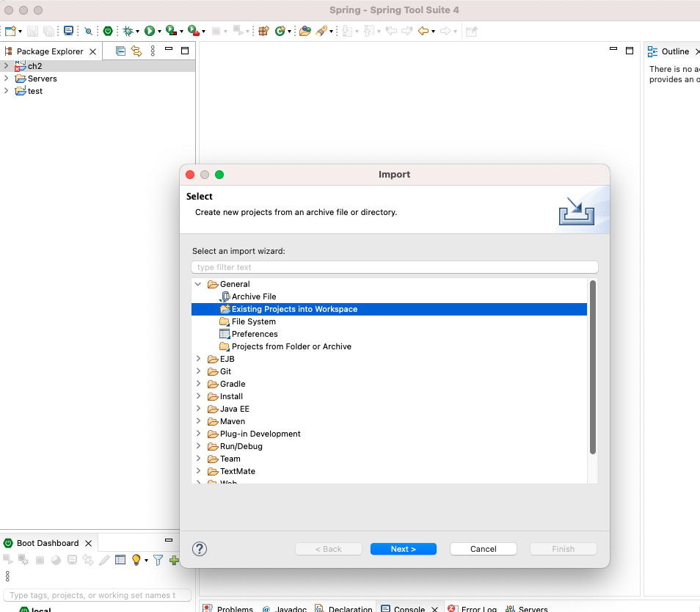The height and width of the screenshot is (612, 700).
Task: Select the test project in Package Explorer
Action: (34, 91)
